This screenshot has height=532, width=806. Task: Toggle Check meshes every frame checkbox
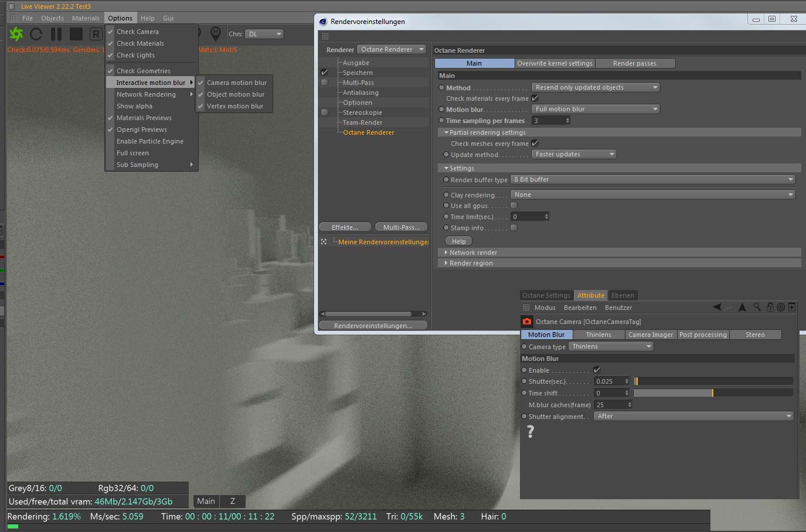point(535,143)
